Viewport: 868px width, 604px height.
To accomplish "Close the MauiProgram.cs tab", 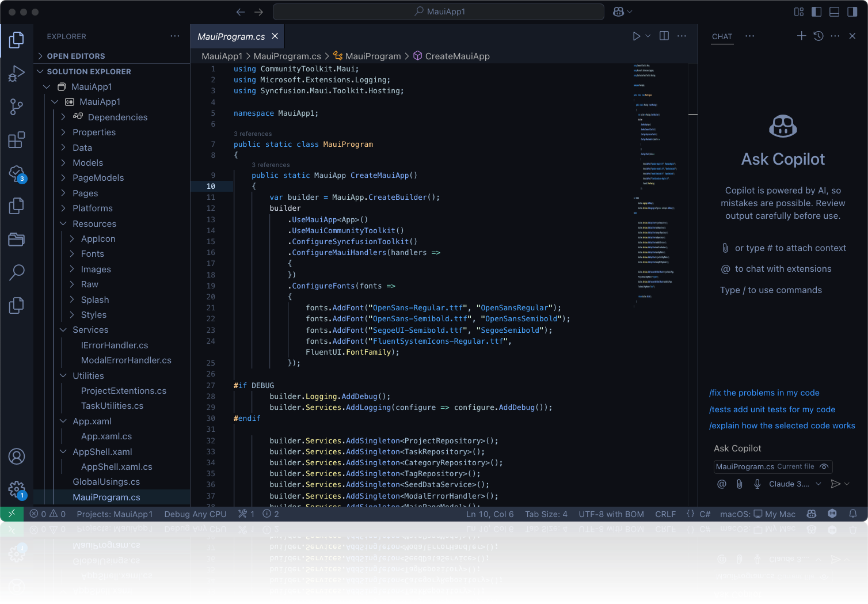I will [275, 36].
